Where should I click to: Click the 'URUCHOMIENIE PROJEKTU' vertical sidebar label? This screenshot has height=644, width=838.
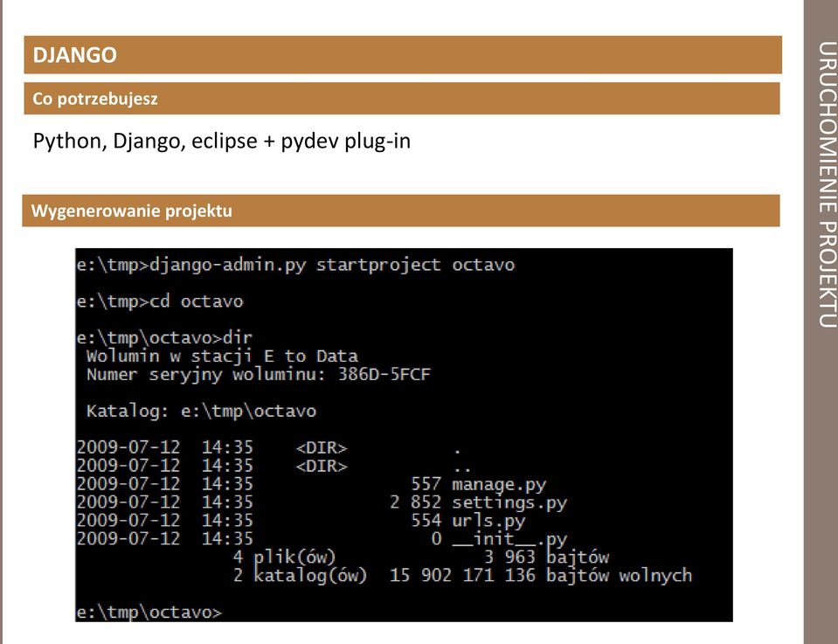[827, 184]
